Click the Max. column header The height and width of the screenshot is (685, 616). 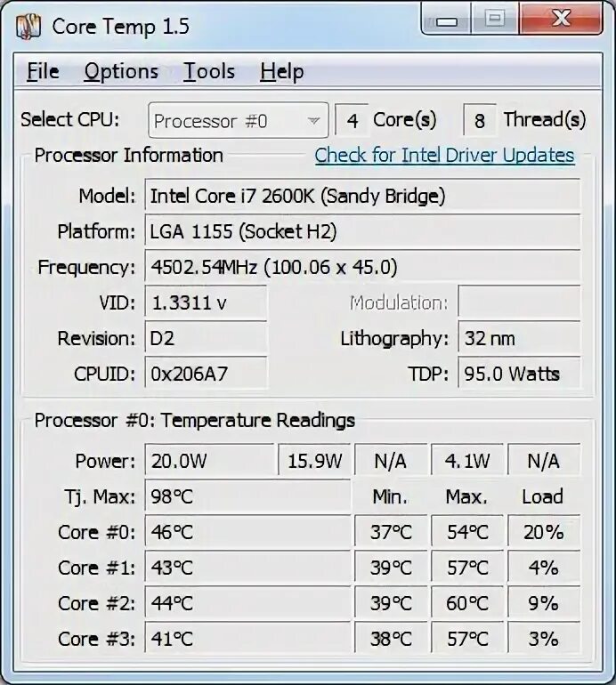click(x=466, y=496)
